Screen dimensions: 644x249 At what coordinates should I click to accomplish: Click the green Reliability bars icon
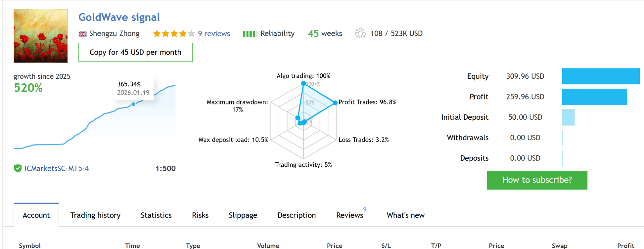pyautogui.click(x=250, y=34)
